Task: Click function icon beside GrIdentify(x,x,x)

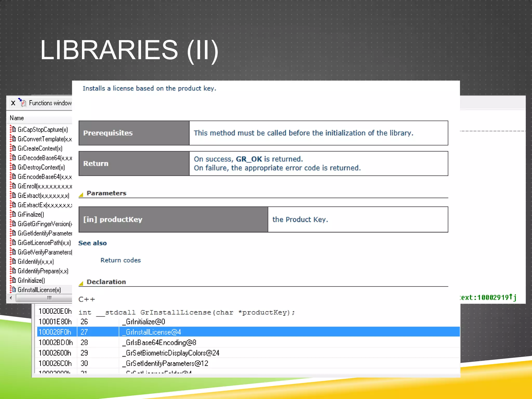Action: coord(13,261)
